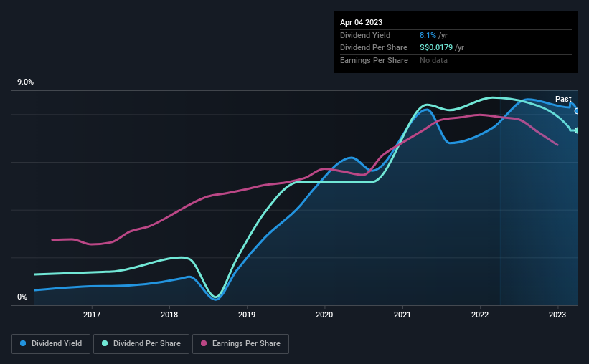Screen dimensions: 589x364
Task: Click the teal Dividend Per Share legend dot
Action: pyautogui.click(x=105, y=343)
